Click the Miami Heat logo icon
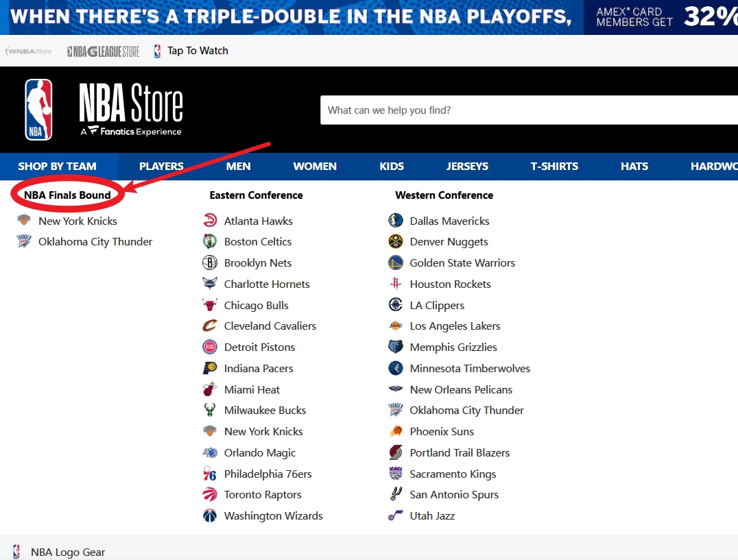Image resolution: width=738 pixels, height=560 pixels. [x=210, y=389]
